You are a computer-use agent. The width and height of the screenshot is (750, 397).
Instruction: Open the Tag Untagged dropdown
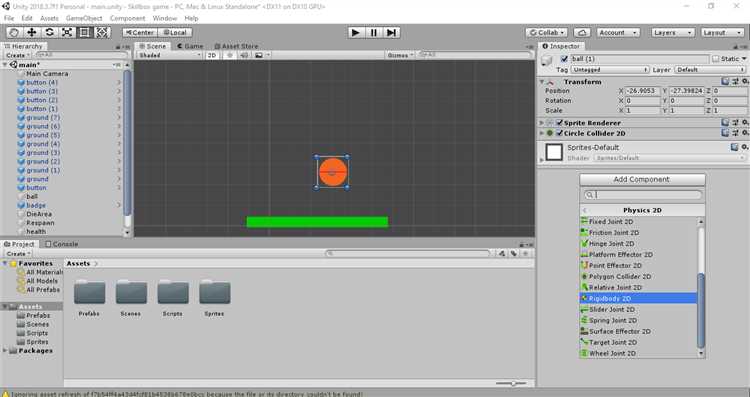coord(610,70)
